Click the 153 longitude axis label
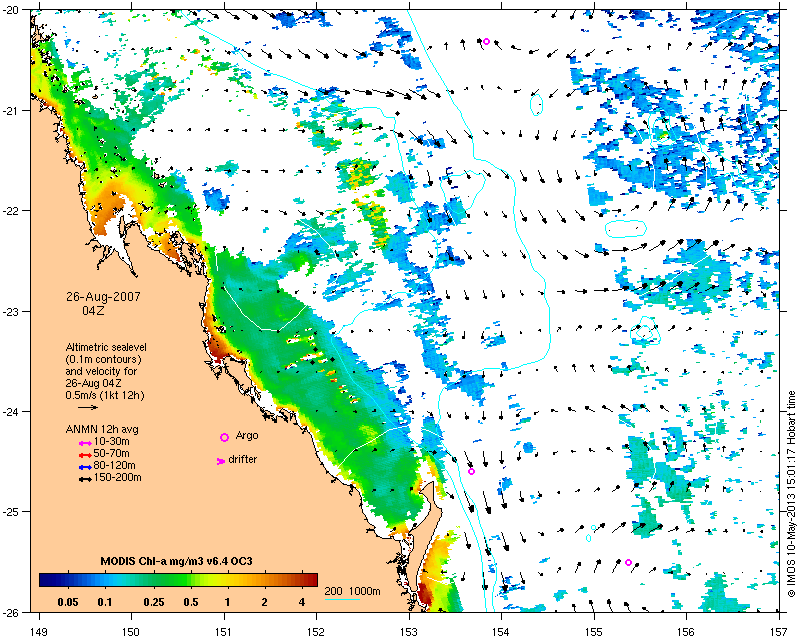Screen dimensions: 800x640 (x=409, y=632)
